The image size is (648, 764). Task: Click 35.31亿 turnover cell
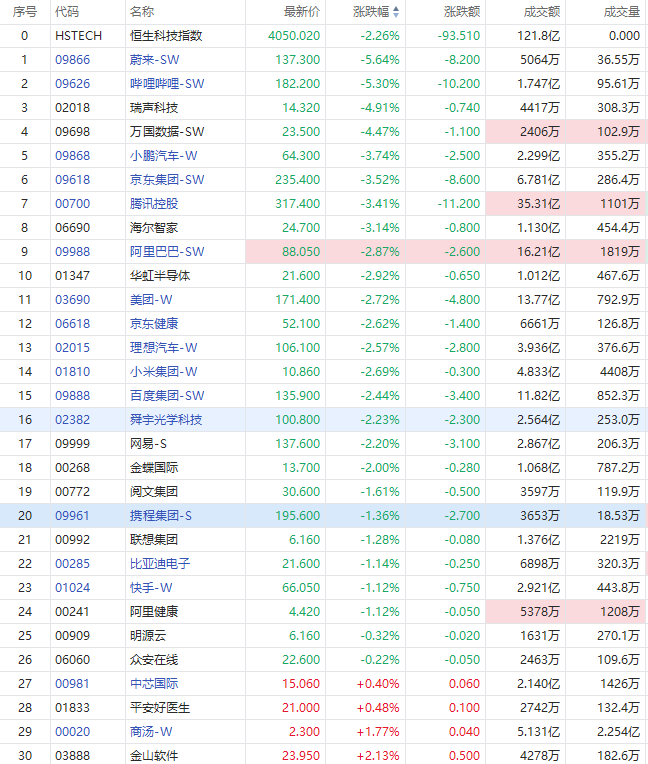526,204
